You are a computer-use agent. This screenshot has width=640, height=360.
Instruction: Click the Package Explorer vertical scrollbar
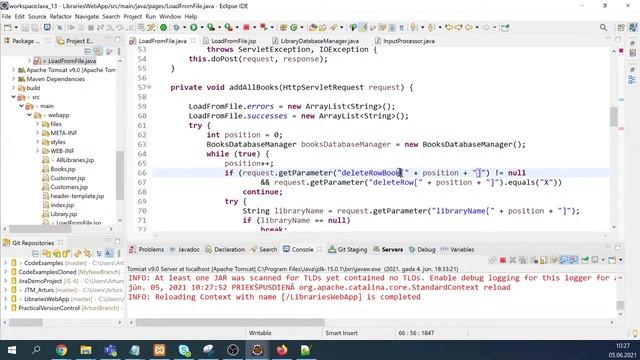pyautogui.click(x=120, y=175)
